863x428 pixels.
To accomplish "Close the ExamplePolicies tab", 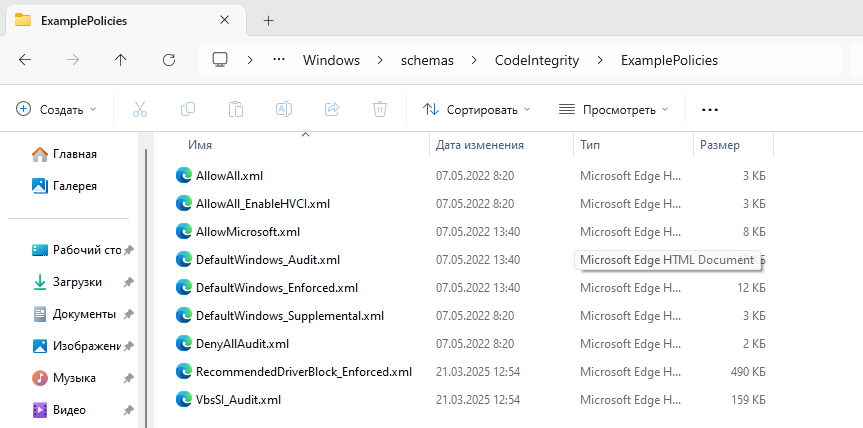I will click(225, 20).
